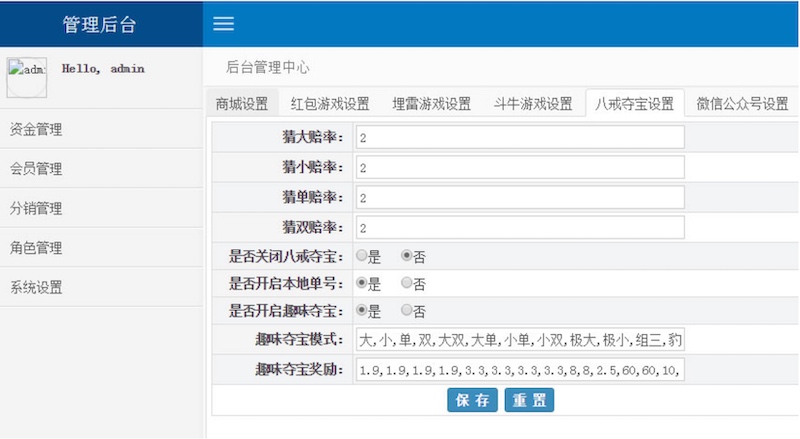800x439 pixels.
Task: Expand 分销管理 sidebar menu
Action: pyautogui.click(x=36, y=208)
